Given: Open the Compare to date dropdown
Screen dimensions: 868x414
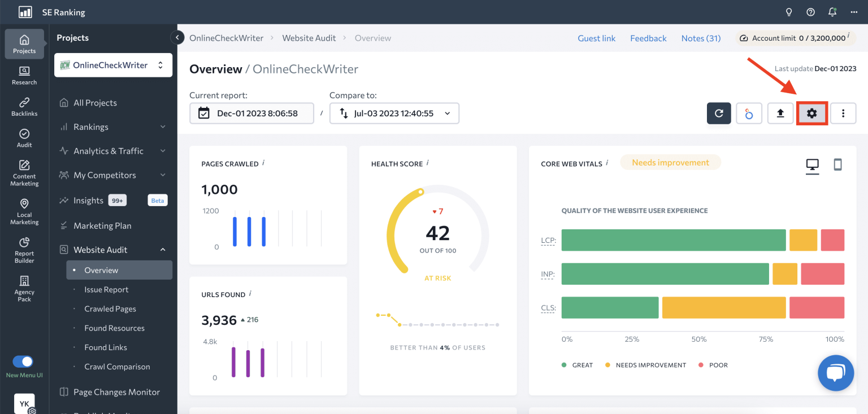Looking at the screenshot, I should [394, 113].
